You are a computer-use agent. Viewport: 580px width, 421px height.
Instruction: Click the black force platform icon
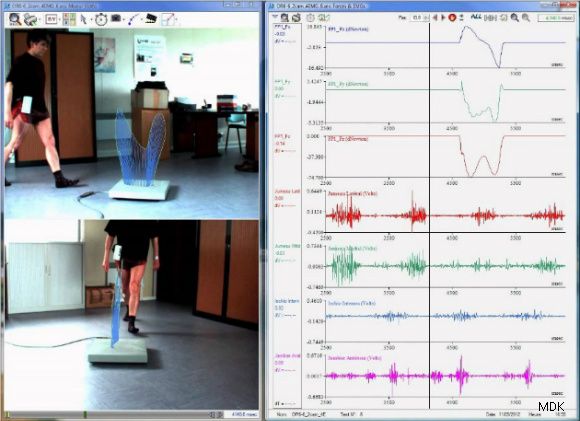pyautogui.click(x=151, y=18)
